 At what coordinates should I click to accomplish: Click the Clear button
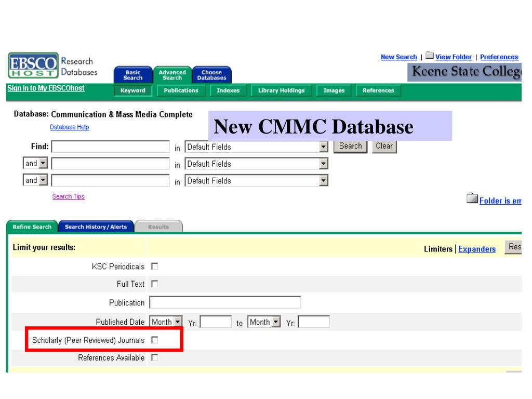click(384, 146)
